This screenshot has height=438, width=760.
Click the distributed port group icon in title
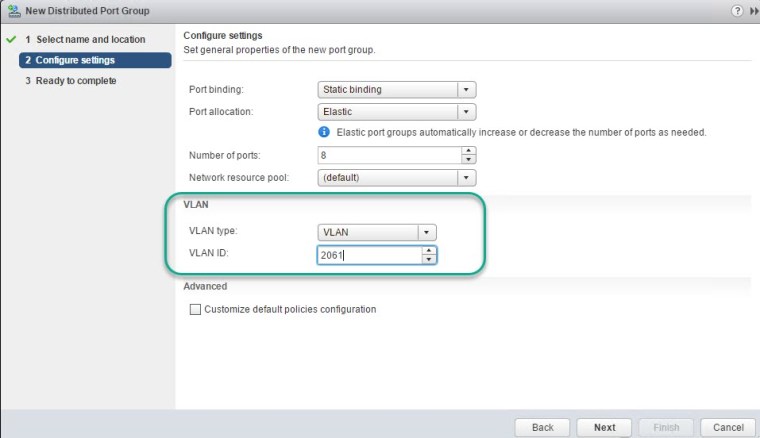tap(14, 11)
